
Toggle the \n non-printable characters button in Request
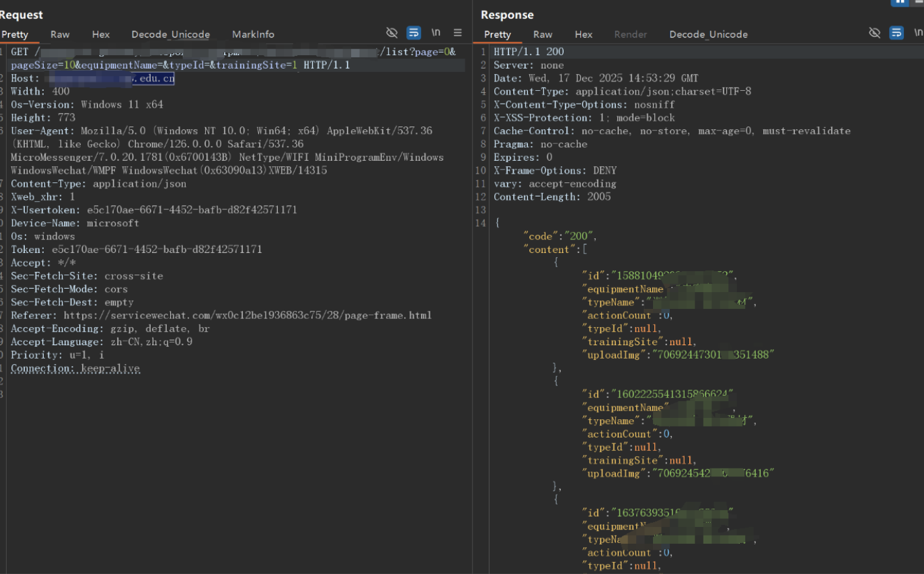click(436, 32)
